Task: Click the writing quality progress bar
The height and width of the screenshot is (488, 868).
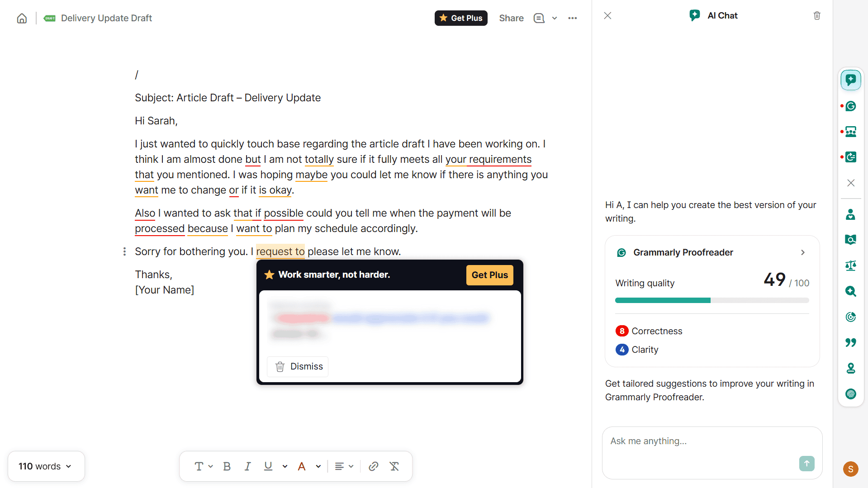Action: pyautogui.click(x=712, y=300)
